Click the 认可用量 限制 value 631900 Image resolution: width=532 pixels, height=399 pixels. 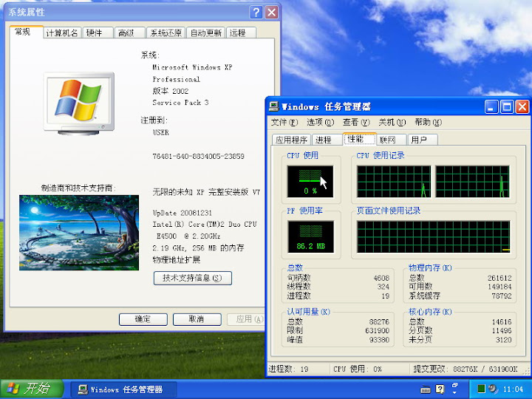pyautogui.click(x=378, y=331)
